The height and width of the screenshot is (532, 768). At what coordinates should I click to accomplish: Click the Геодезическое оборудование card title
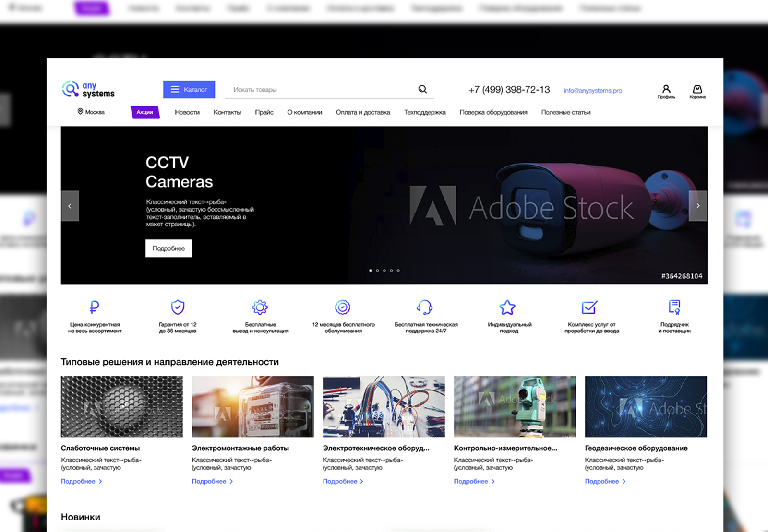[636, 448]
